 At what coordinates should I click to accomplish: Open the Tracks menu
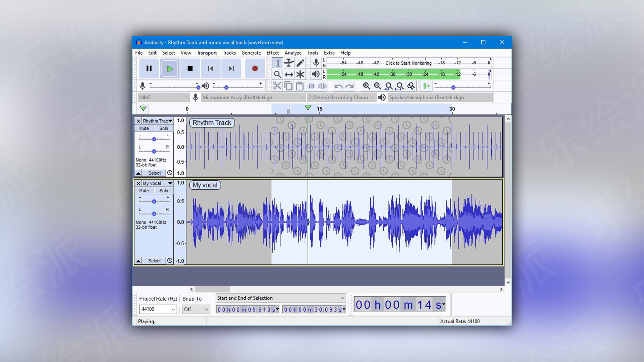(229, 53)
